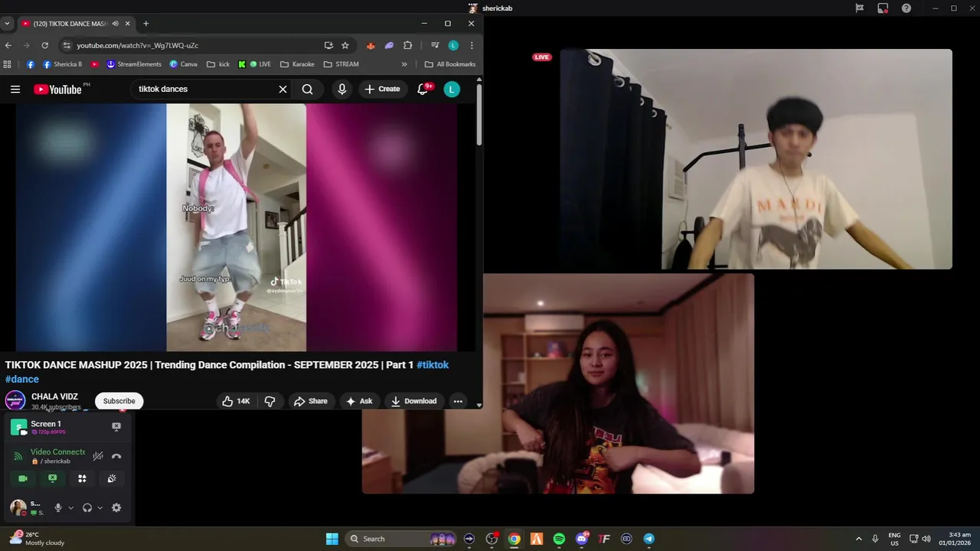Open Chrome profile L avatar
The width and height of the screenshot is (980, 551).
click(x=453, y=45)
